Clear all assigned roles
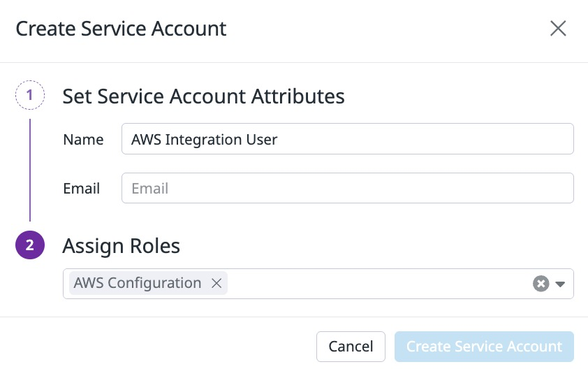Screen dimensions: 588x369 (x=541, y=284)
